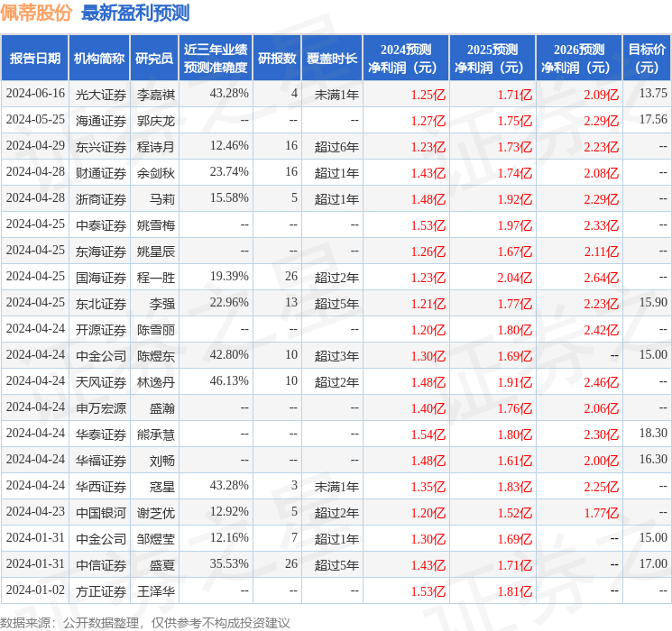
Task: Click the 近三年业绩预测准确度 column header
Action: [216, 59]
